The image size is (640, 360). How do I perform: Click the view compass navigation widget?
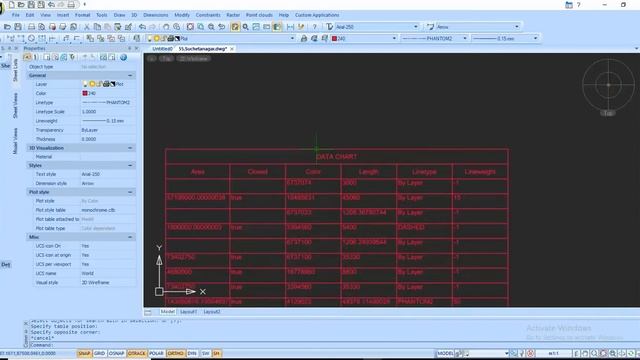pyautogui.click(x=608, y=85)
